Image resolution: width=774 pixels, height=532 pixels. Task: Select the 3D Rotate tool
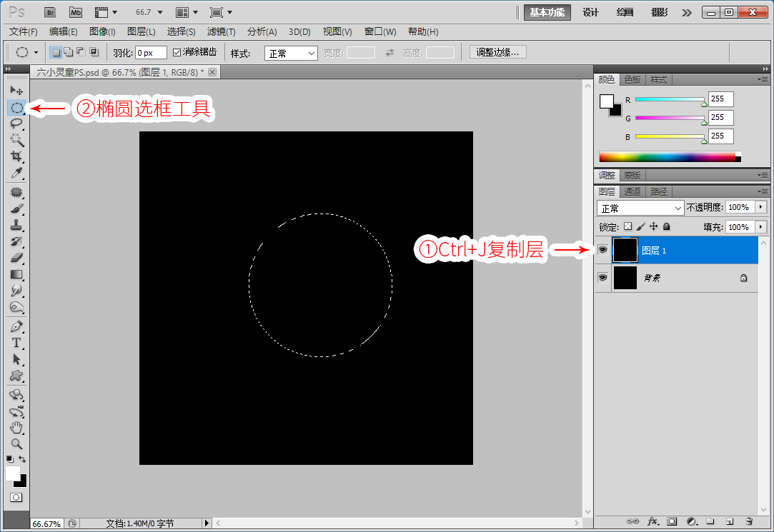(x=16, y=395)
